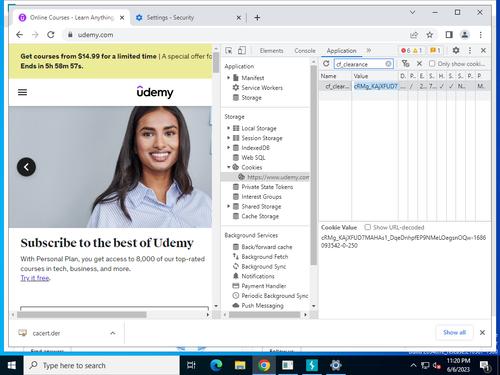500x375 pixels.
Task: Expand the IndexedDB node
Action: 228,147
